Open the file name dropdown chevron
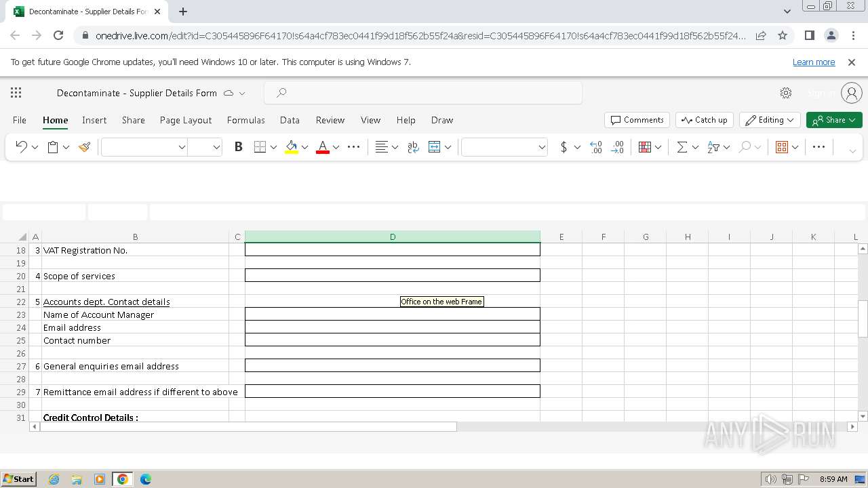This screenshot has width=868, height=488. coord(242,94)
